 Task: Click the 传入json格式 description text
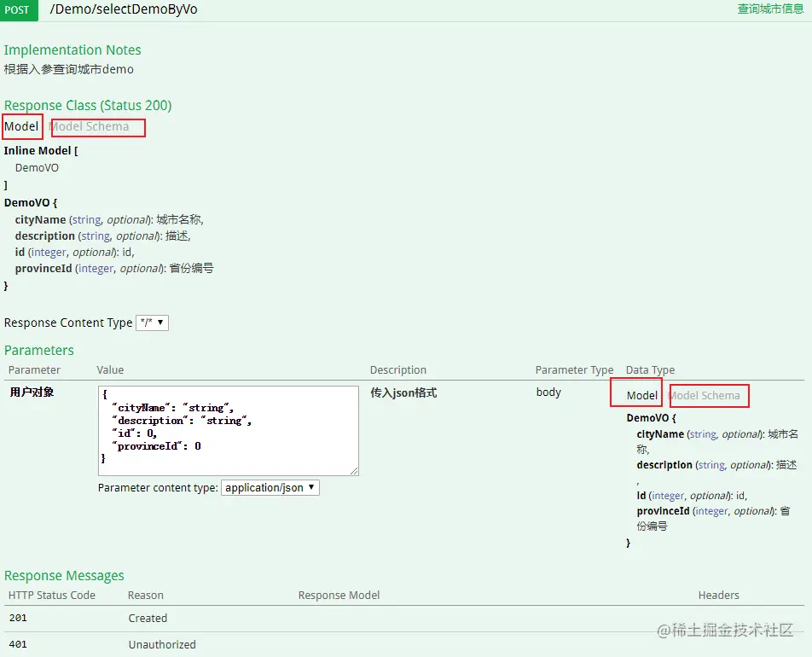pos(403,392)
